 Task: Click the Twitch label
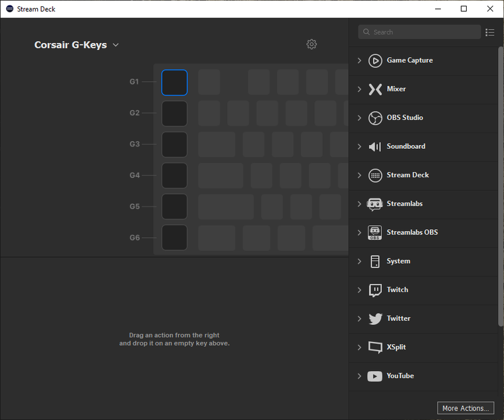(397, 290)
